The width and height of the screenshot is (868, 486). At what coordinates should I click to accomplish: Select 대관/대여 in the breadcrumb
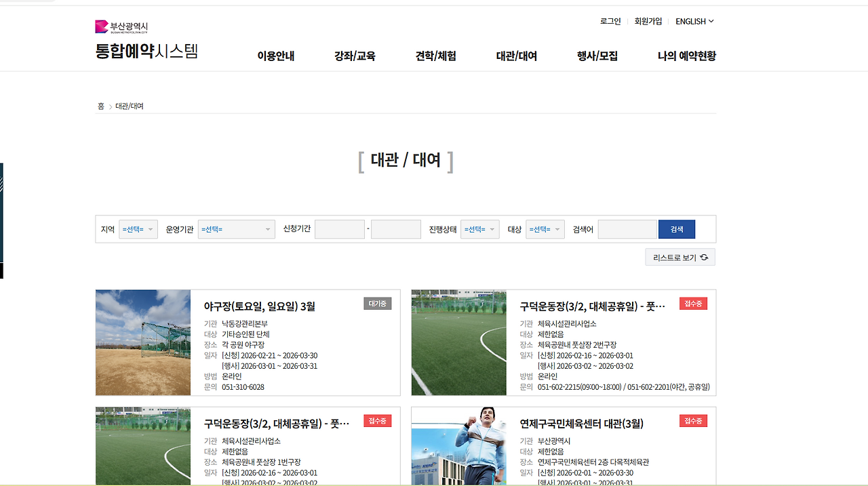tap(130, 106)
